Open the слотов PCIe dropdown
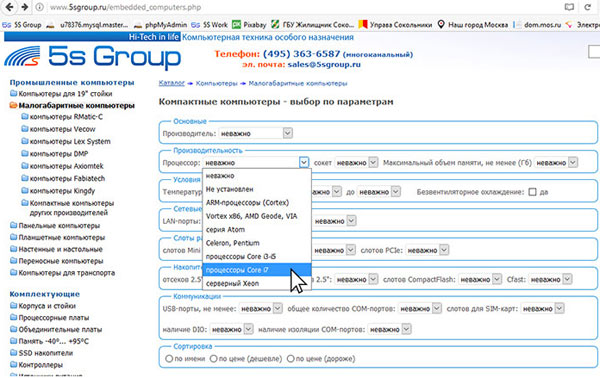 click(x=427, y=250)
